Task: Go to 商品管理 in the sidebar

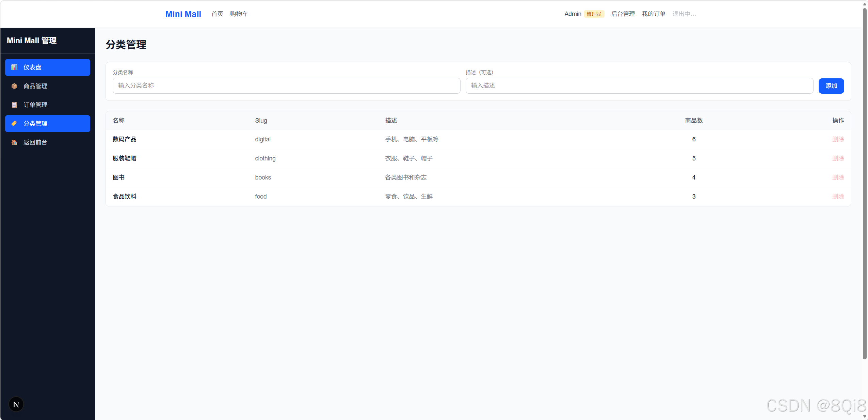Action: click(x=48, y=86)
